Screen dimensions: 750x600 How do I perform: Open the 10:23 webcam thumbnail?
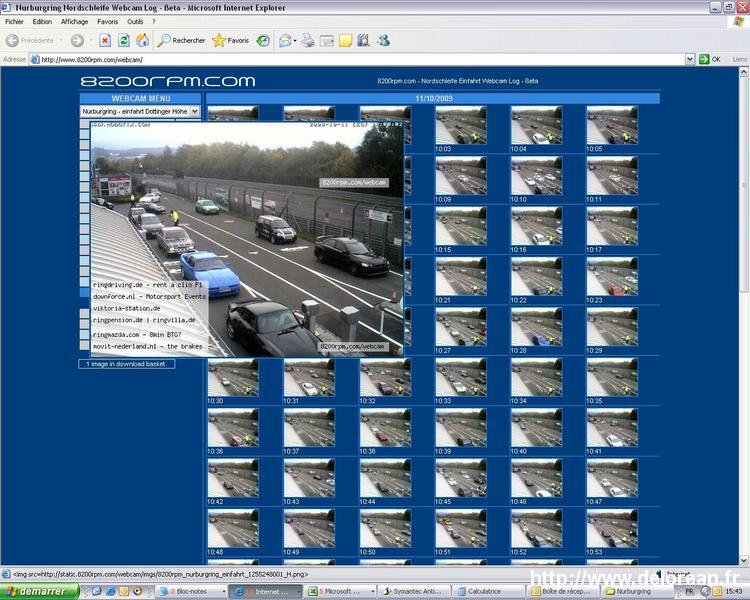612,277
